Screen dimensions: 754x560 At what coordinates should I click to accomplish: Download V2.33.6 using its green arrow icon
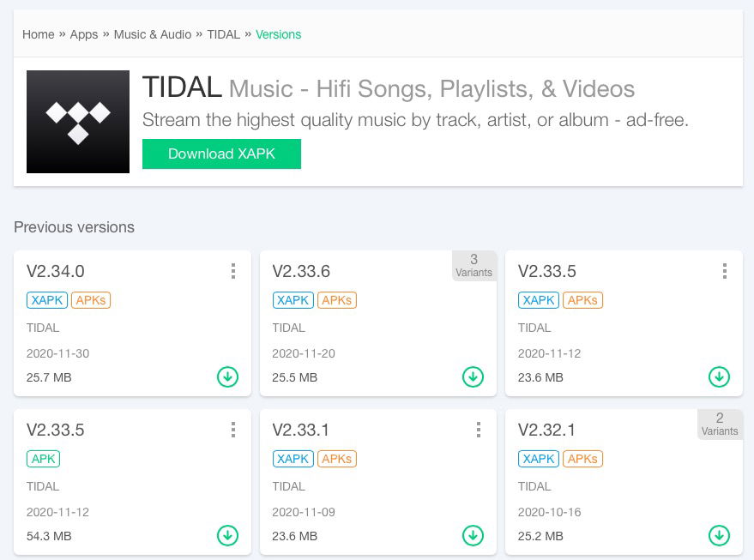coord(474,376)
